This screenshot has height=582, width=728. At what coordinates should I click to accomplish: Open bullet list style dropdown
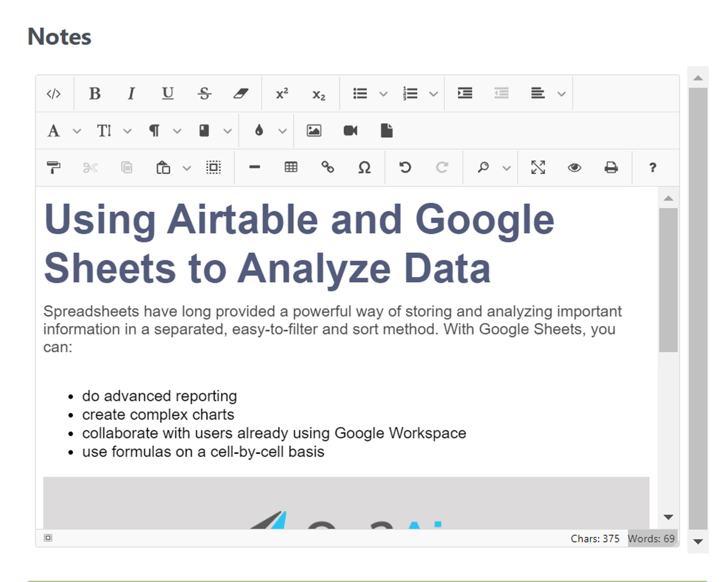pos(383,94)
